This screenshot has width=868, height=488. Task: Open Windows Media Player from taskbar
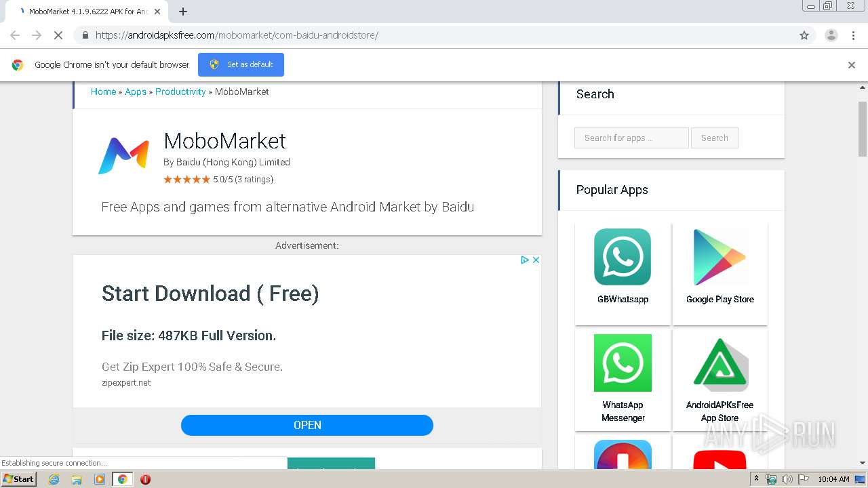[100, 479]
